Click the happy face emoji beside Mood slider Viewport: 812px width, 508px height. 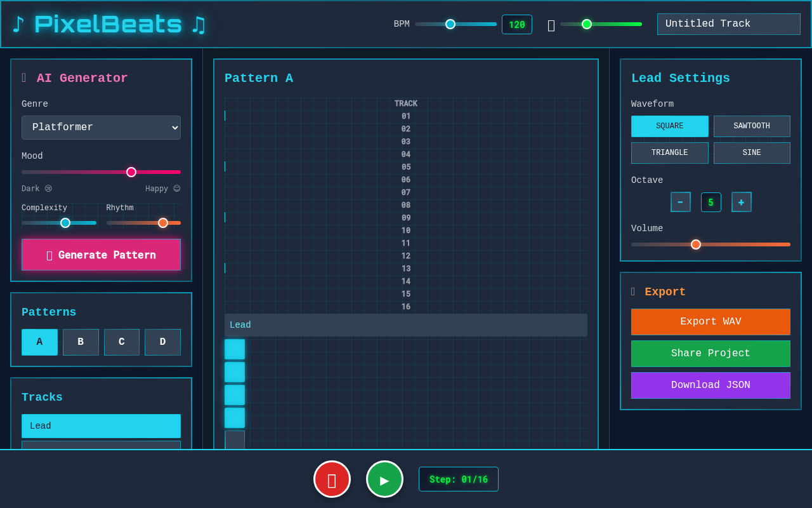coord(176,188)
